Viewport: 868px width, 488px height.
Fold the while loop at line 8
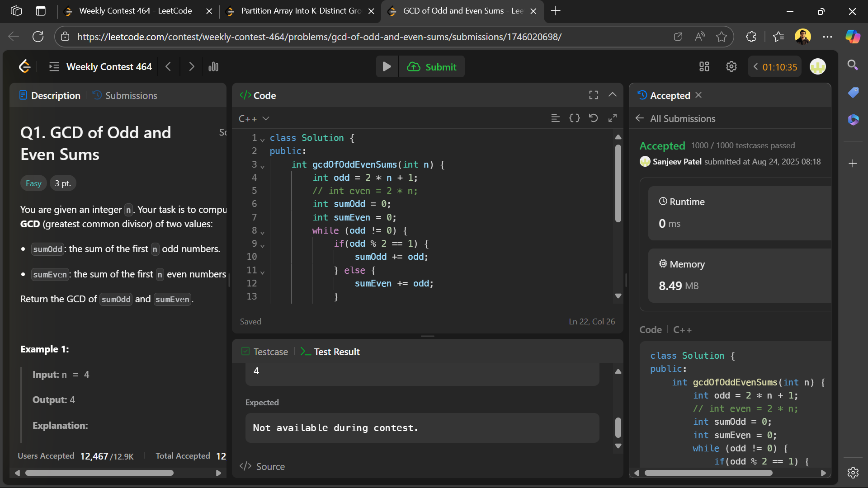click(x=263, y=232)
